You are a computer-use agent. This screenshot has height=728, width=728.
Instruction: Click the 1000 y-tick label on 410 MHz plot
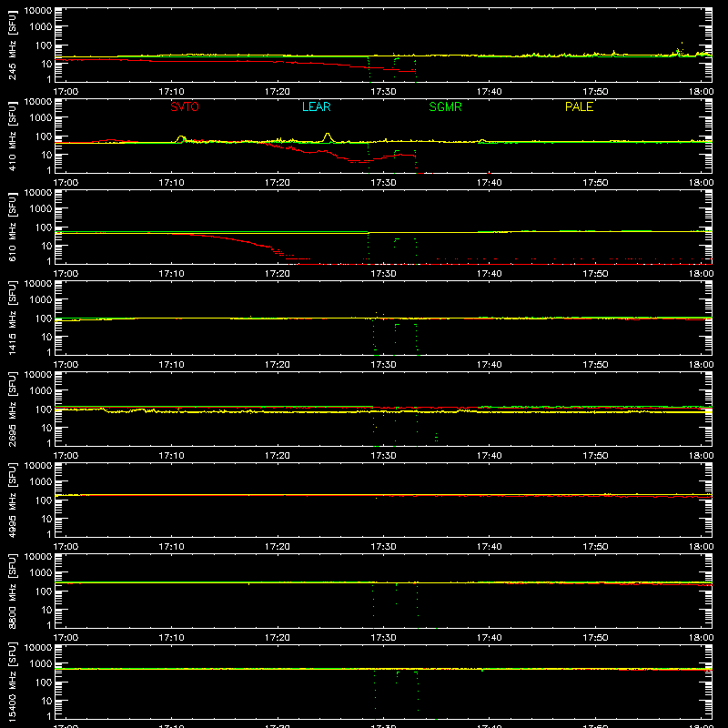(41, 117)
